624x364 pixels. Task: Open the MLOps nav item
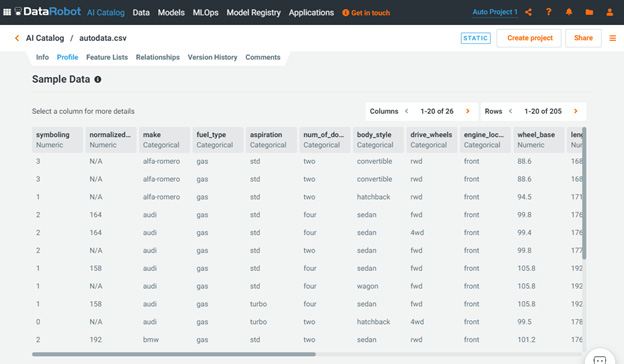(205, 13)
